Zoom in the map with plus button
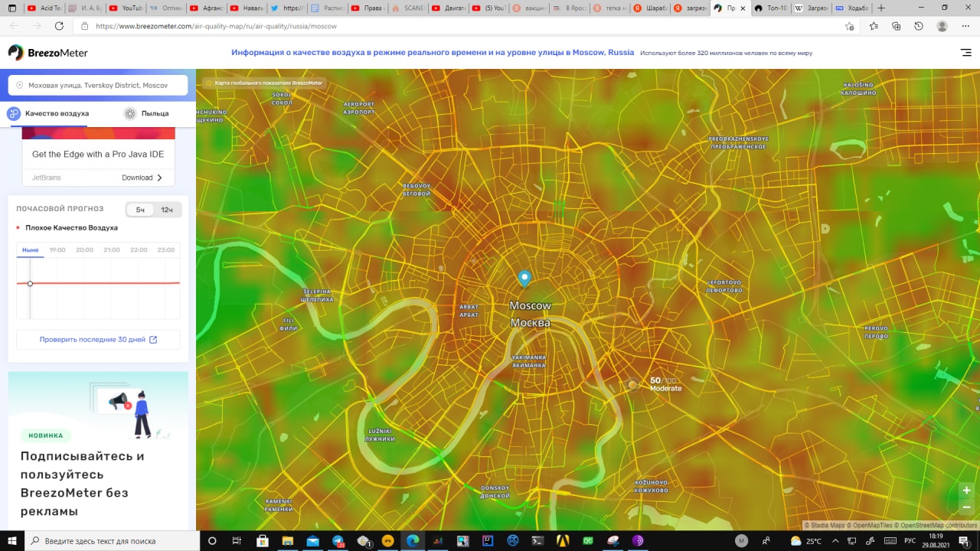This screenshot has height=551, width=980. coord(966,491)
